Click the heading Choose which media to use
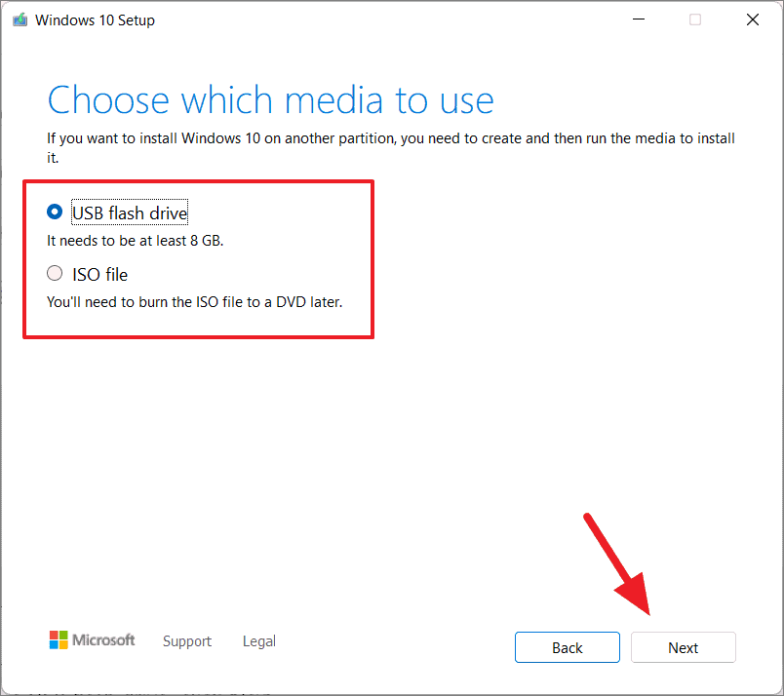Viewport: 784px width, 696px height. pyautogui.click(x=270, y=99)
